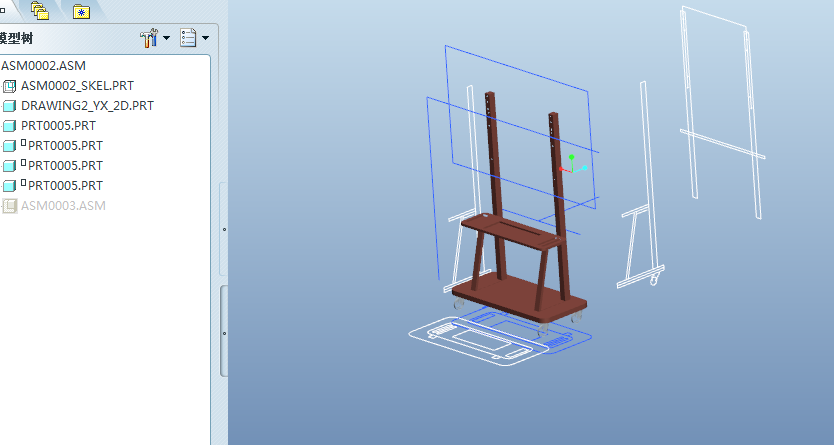Click the part icon beside DRAWING2_YX_2D.PRT
Image resolution: width=834 pixels, height=445 pixels.
(10, 106)
